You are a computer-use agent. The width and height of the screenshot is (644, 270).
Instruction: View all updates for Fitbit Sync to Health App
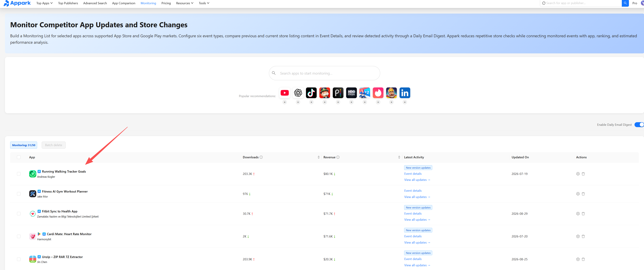(x=417, y=219)
